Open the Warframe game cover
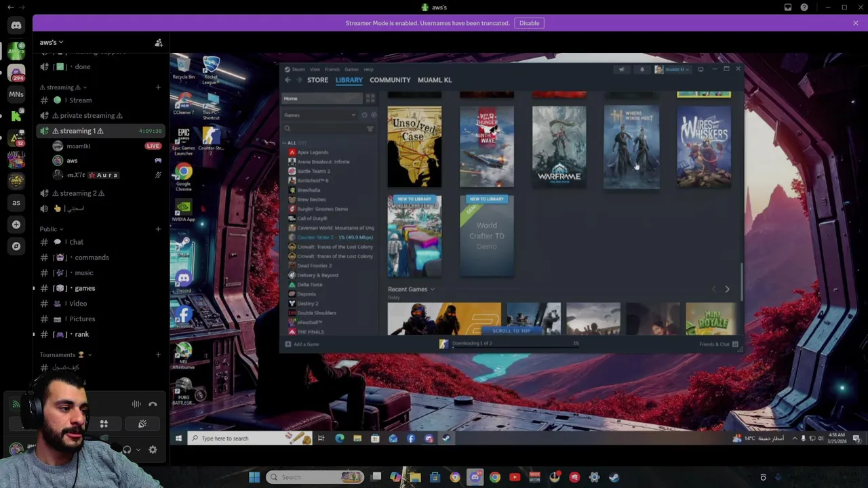Screen dimensions: 868x488 point(559,146)
